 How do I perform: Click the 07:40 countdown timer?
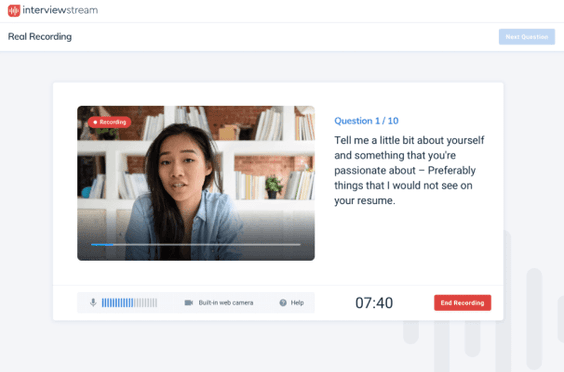[374, 303]
